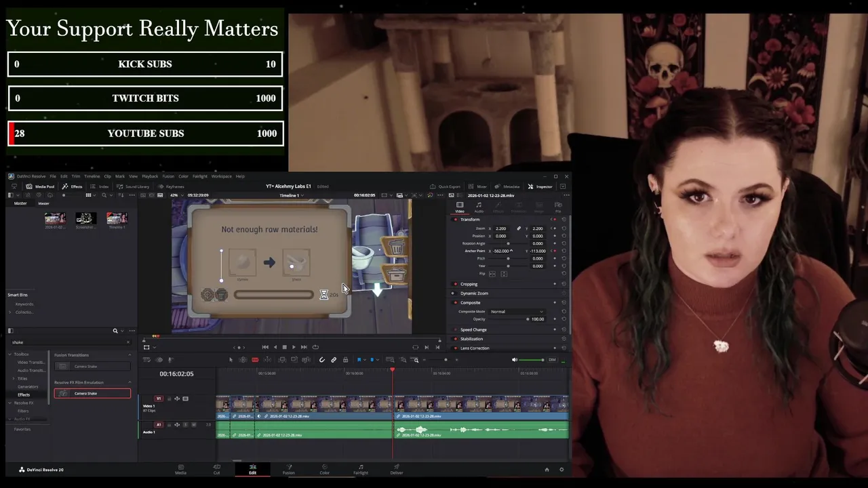Adjust the Opacity slider

coord(528,319)
